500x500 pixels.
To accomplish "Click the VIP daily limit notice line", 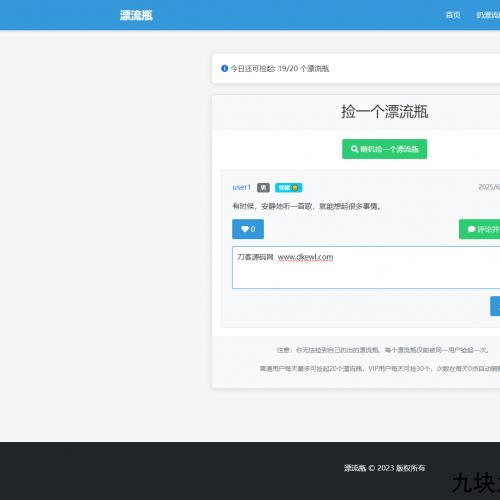I will 380,369.
